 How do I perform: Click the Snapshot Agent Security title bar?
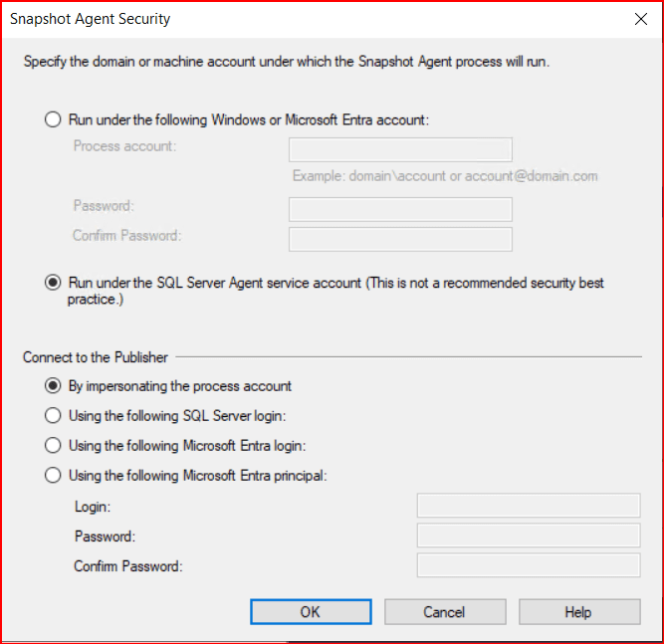point(299,19)
